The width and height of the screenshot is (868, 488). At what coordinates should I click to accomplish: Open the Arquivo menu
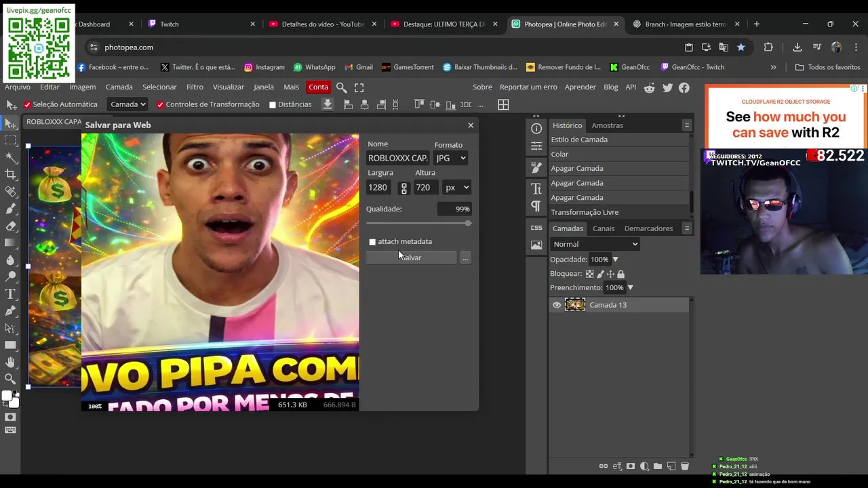pos(18,87)
